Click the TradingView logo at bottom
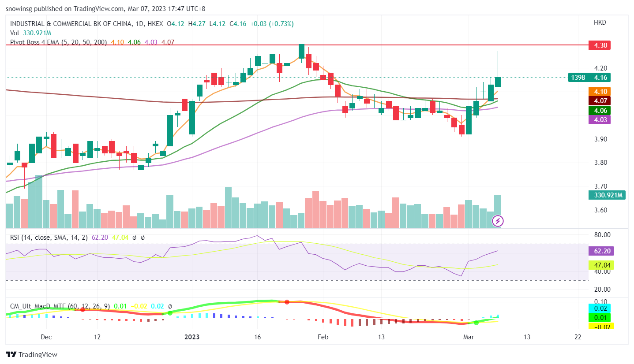Screen dimensions: 634x364 point(31,354)
